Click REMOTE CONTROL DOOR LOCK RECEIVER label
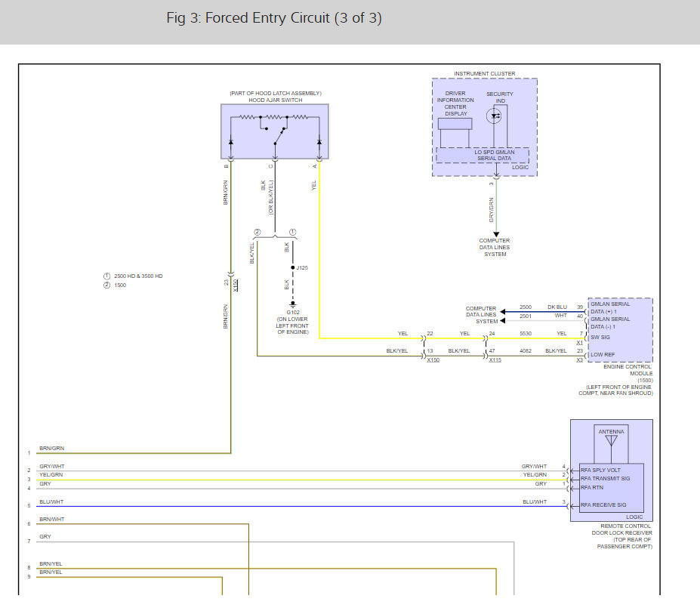 (622, 529)
